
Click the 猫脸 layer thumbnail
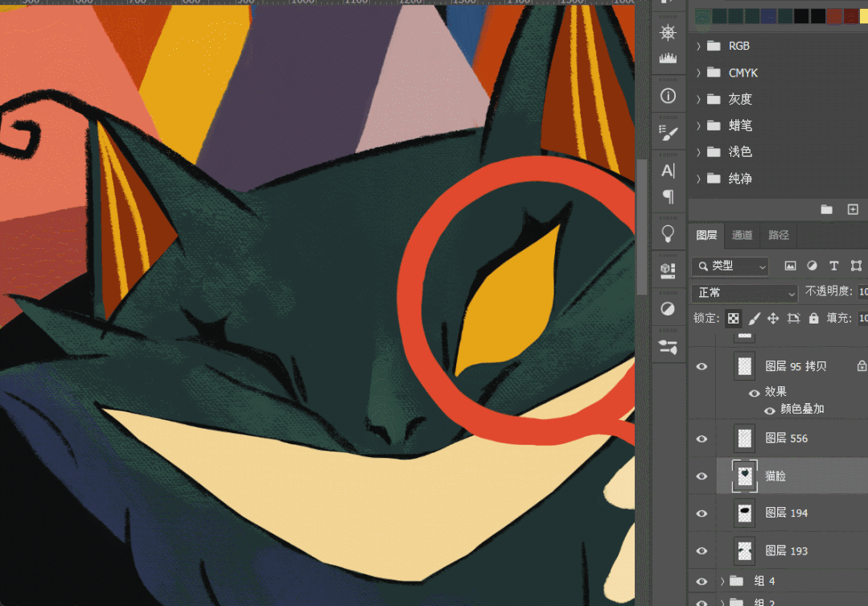point(745,476)
